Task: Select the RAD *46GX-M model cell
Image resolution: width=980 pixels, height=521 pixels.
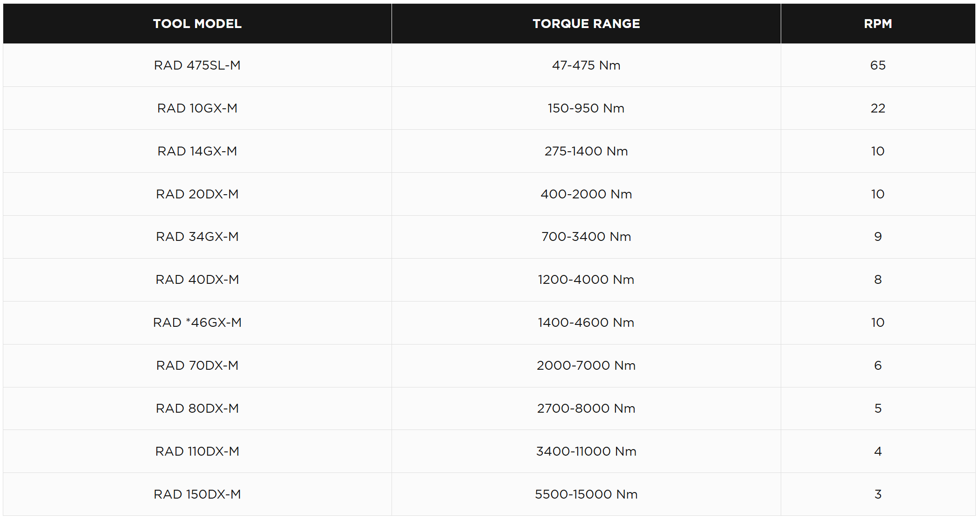Action: click(x=197, y=323)
